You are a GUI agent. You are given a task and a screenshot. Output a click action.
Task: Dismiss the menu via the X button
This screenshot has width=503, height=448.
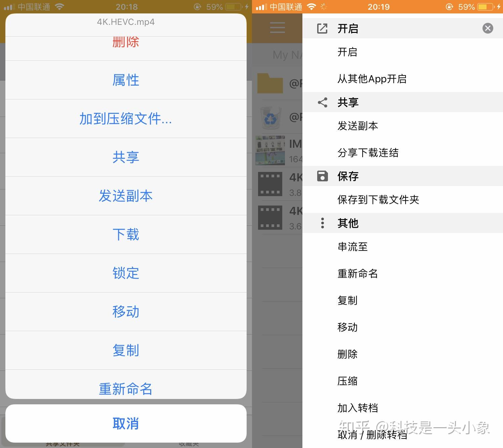(488, 28)
